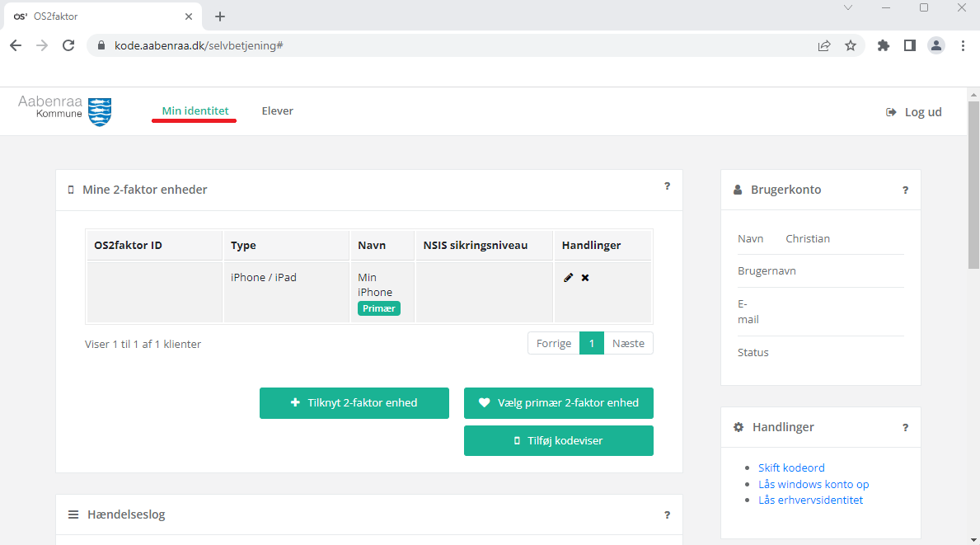The width and height of the screenshot is (980, 545).
Task: Click the Tilknyt 2-faktor enhed button
Action: coord(354,403)
